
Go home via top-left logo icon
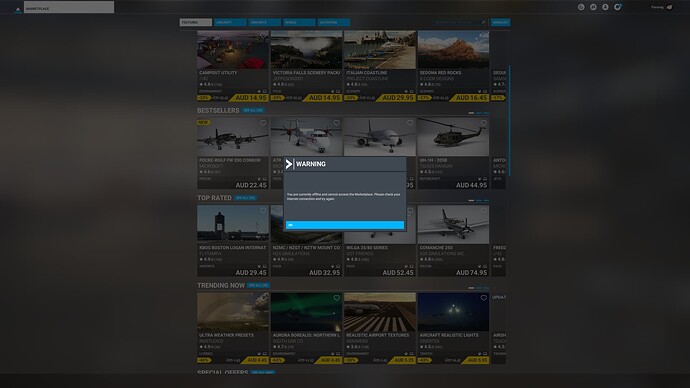pyautogui.click(x=18, y=8)
